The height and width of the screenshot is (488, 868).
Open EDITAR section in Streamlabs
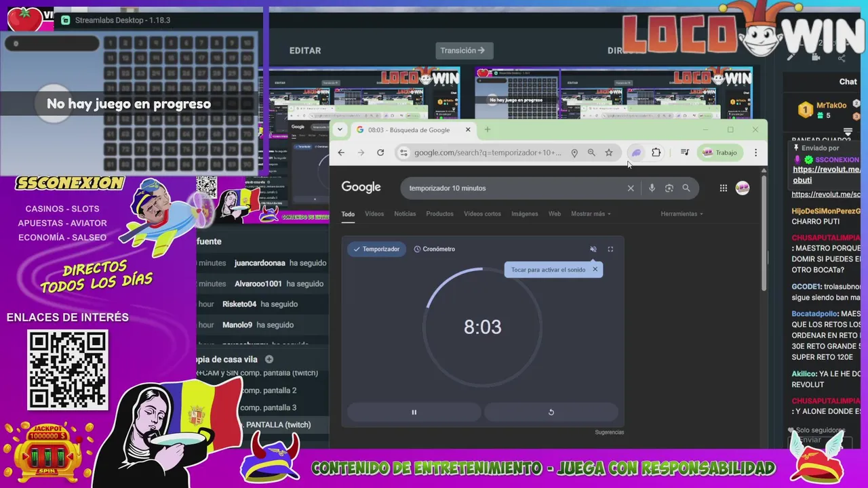[x=305, y=51]
